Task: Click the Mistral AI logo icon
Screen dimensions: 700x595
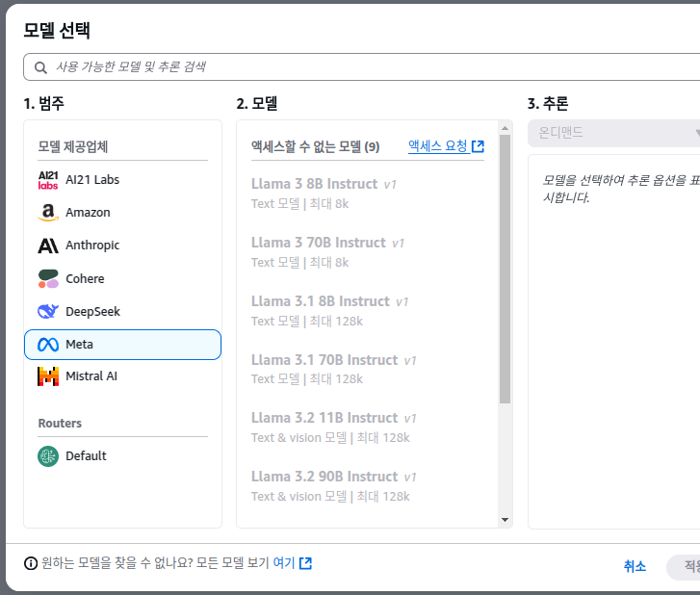Action: click(x=48, y=376)
